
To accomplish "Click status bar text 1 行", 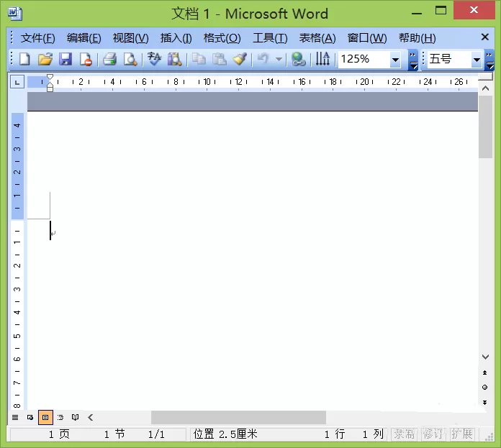I will pos(335,434).
